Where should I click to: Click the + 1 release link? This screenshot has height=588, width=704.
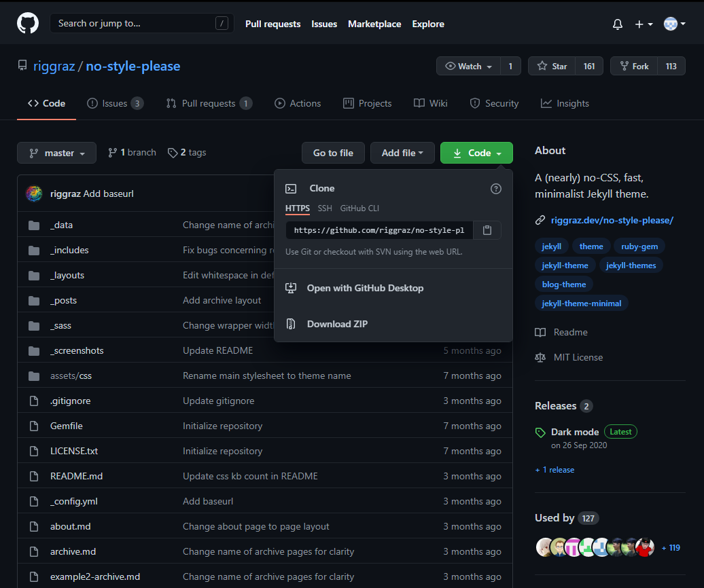coord(555,470)
